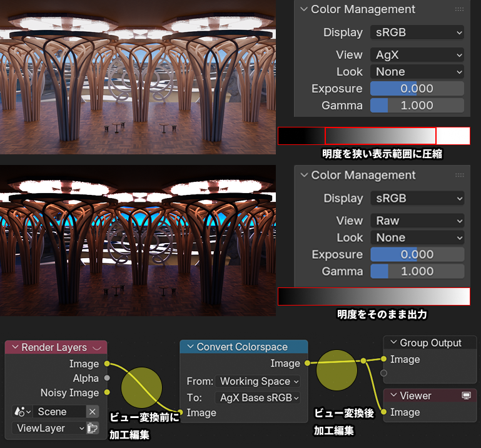The image size is (481, 448).
Task: Click the lower Gamma slider
Action: 417,271
